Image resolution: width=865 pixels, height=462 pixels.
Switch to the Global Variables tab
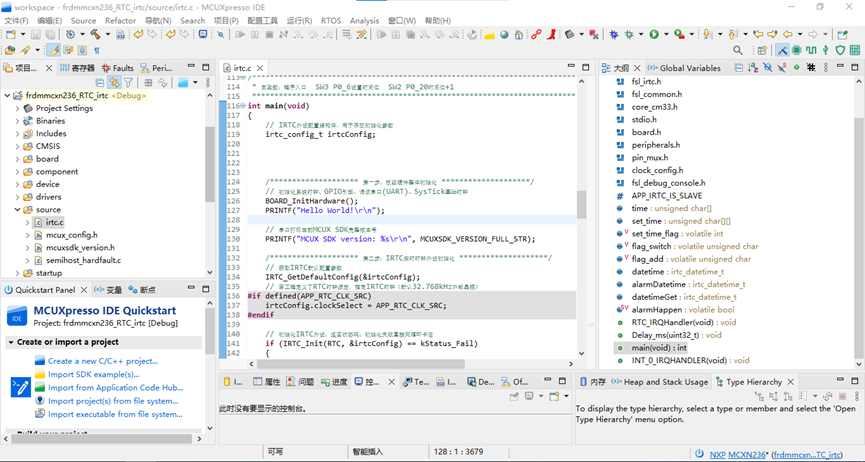684,68
